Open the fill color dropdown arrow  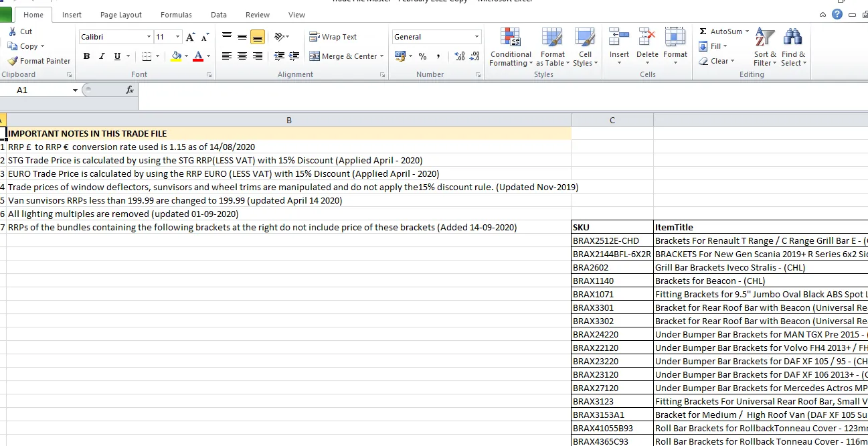(187, 56)
